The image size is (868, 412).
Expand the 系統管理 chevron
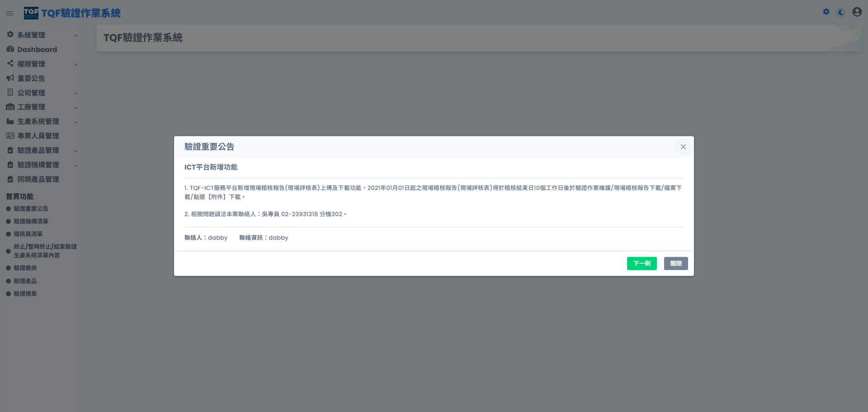tap(75, 35)
